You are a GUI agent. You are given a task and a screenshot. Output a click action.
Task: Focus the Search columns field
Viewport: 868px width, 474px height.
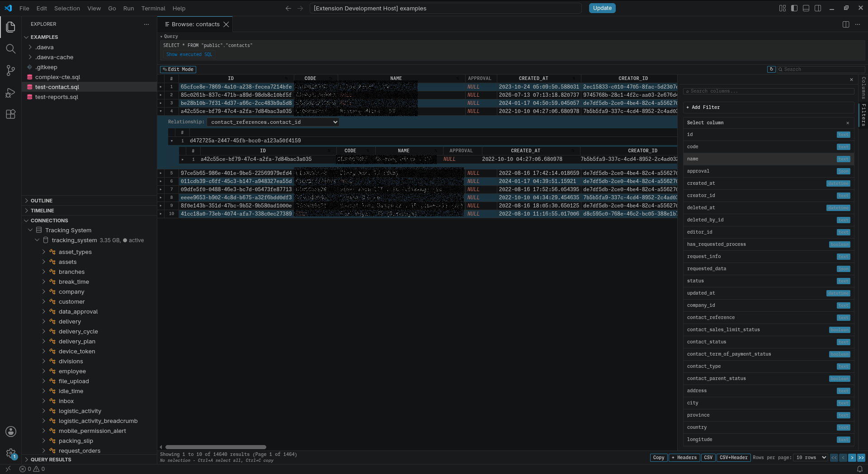(769, 91)
